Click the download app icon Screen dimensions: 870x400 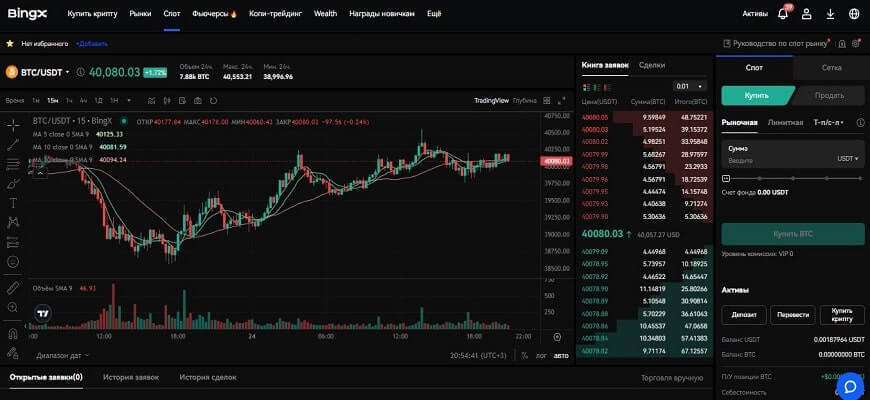coord(830,14)
